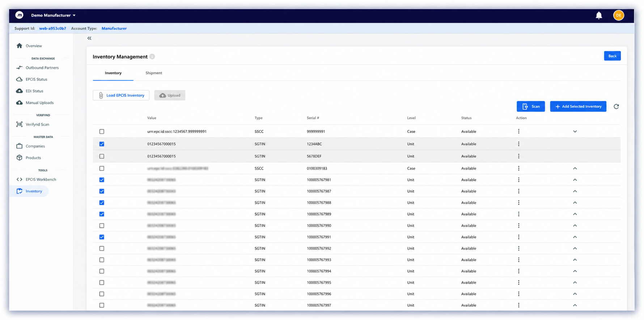Open action menu for serial 100005767993

pos(518,260)
